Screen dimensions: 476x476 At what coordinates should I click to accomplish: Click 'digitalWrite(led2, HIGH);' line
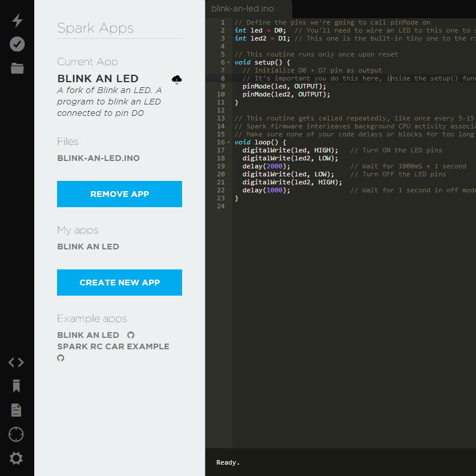coord(292,182)
